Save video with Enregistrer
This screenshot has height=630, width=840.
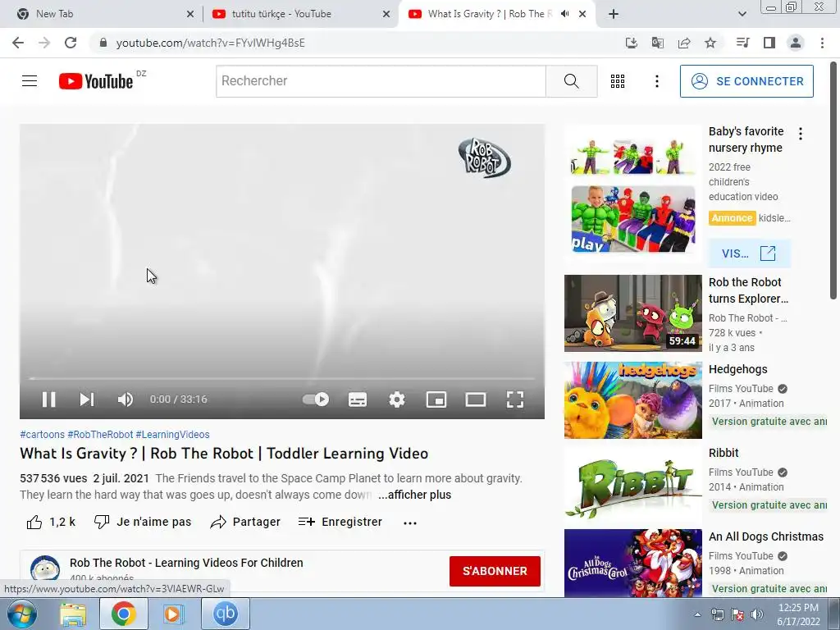(340, 522)
